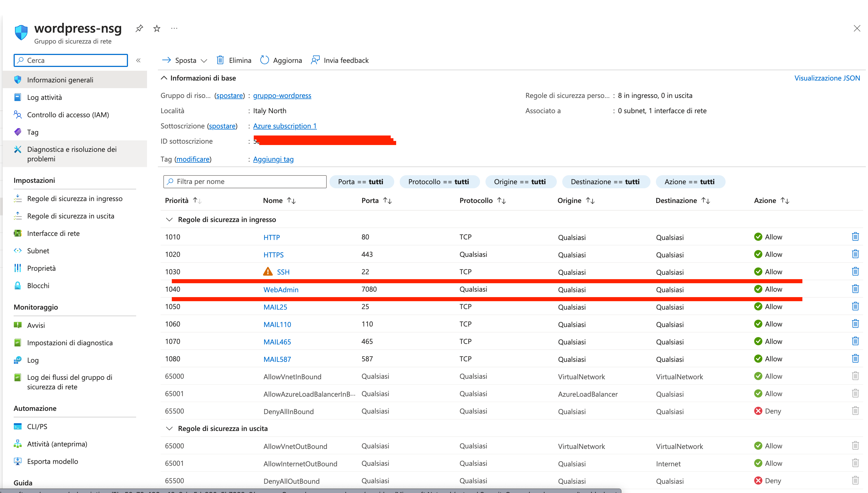Screen dimensions: 868x493
Task: Sort the table by Nome column
Action: [x=279, y=201]
